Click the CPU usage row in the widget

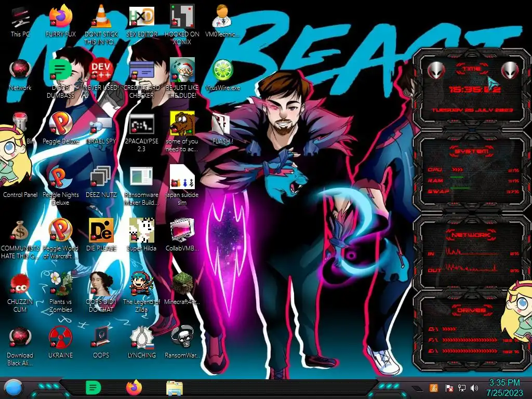coord(473,170)
